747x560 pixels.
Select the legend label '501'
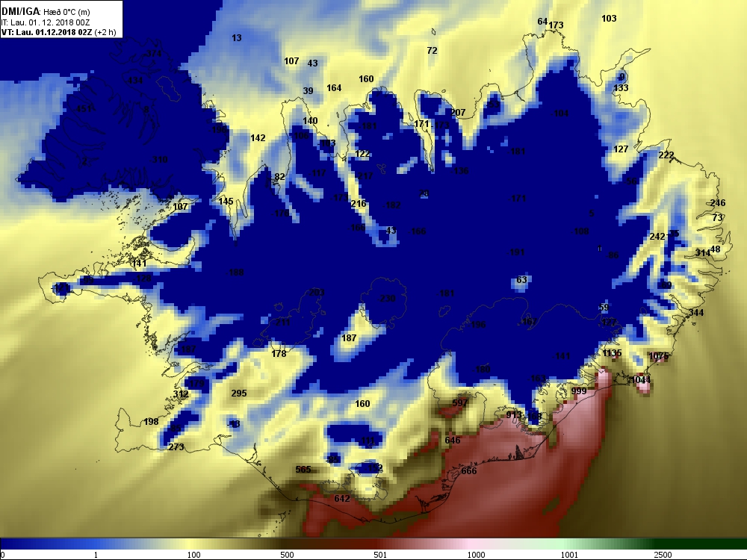point(380,555)
